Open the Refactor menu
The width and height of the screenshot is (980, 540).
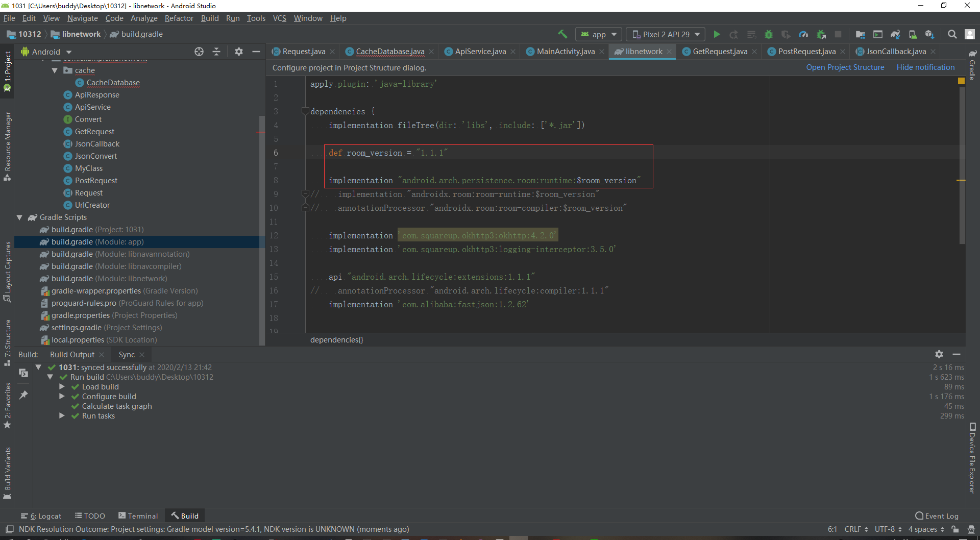point(179,18)
